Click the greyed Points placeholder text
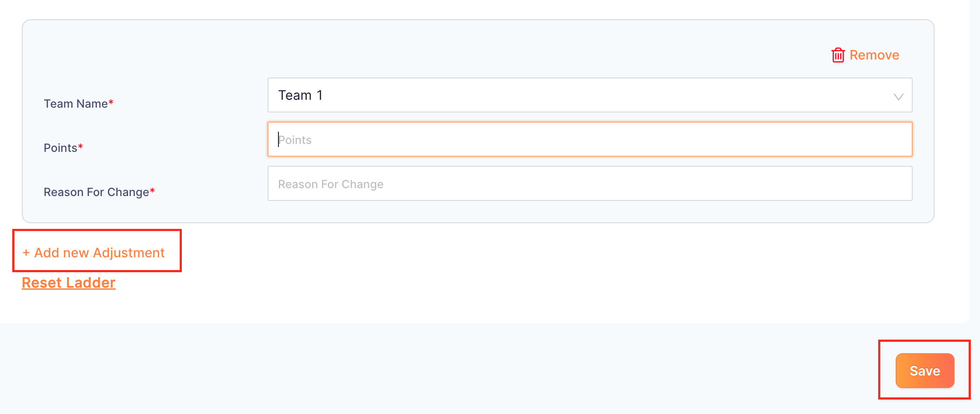This screenshot has width=980, height=414. [295, 140]
